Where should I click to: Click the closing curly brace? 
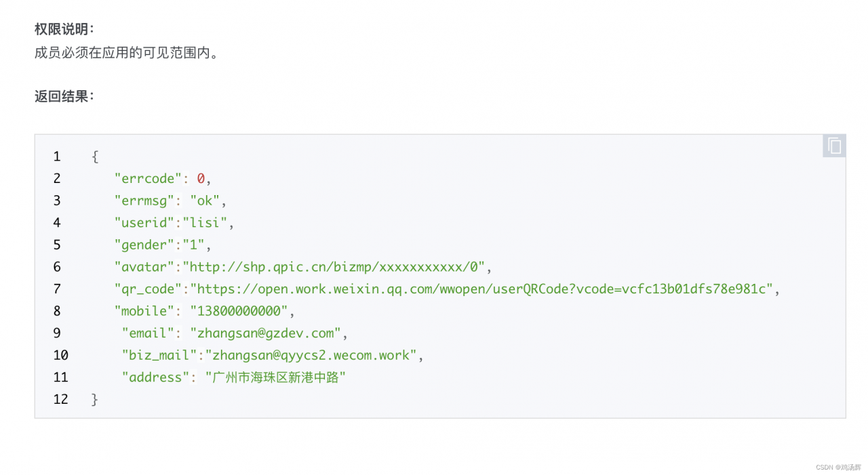[95, 399]
